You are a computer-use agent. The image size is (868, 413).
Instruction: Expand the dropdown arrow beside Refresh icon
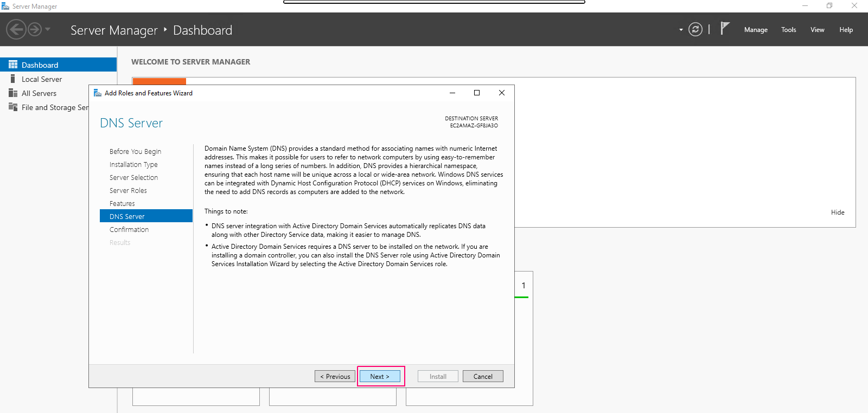coord(681,30)
